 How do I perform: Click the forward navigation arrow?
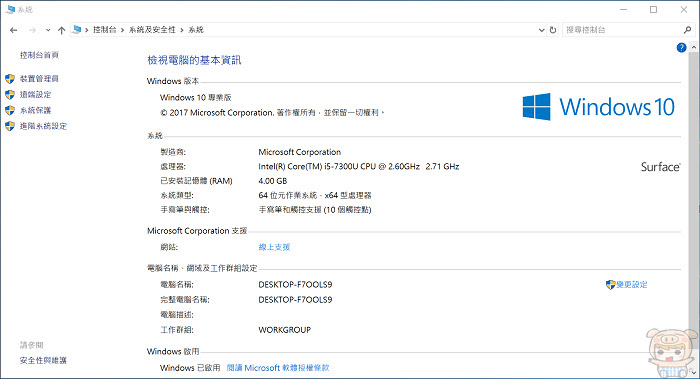[32, 30]
